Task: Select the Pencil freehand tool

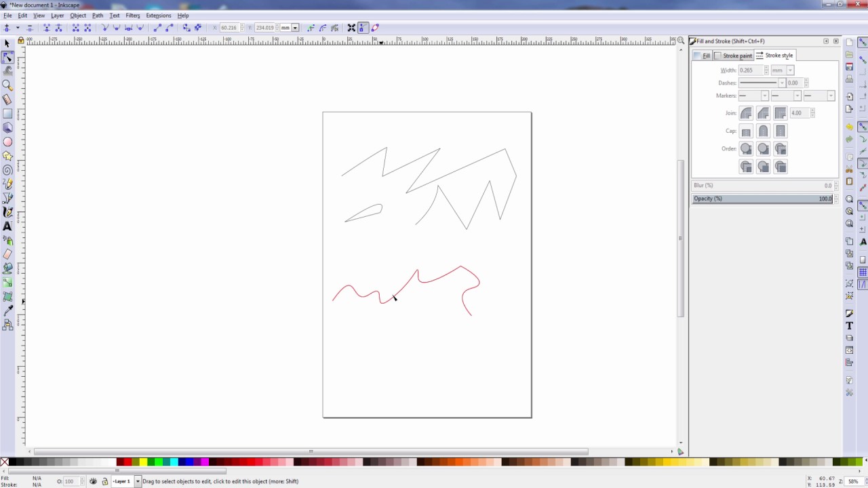Action: click(x=7, y=184)
